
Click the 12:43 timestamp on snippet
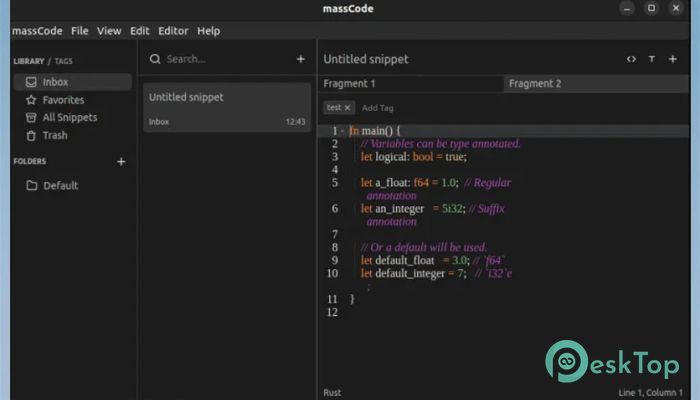click(x=296, y=121)
